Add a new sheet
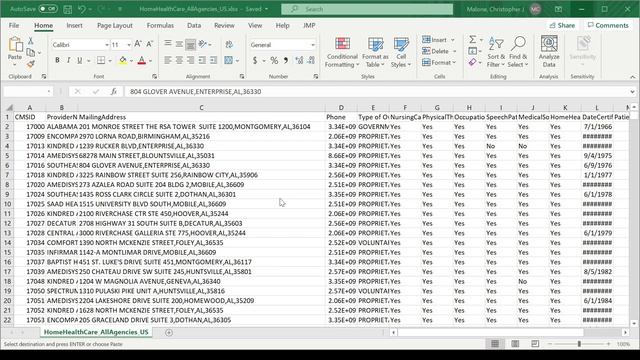The width and height of the screenshot is (640, 360). click(169, 332)
